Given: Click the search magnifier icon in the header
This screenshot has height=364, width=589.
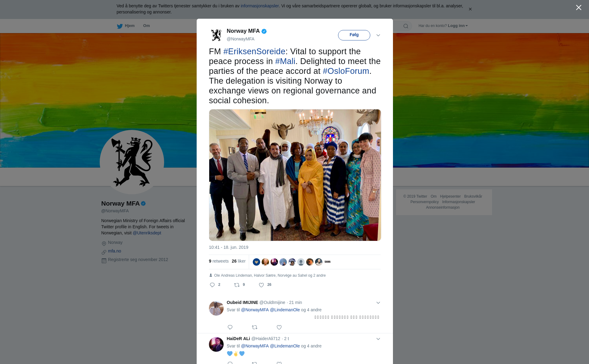Looking at the screenshot, I should coord(406,26).
